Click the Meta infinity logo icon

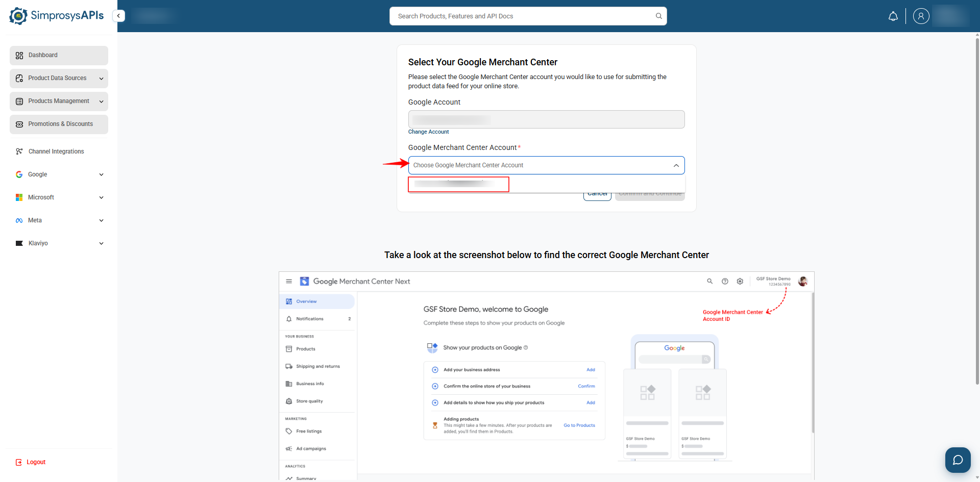[19, 220]
